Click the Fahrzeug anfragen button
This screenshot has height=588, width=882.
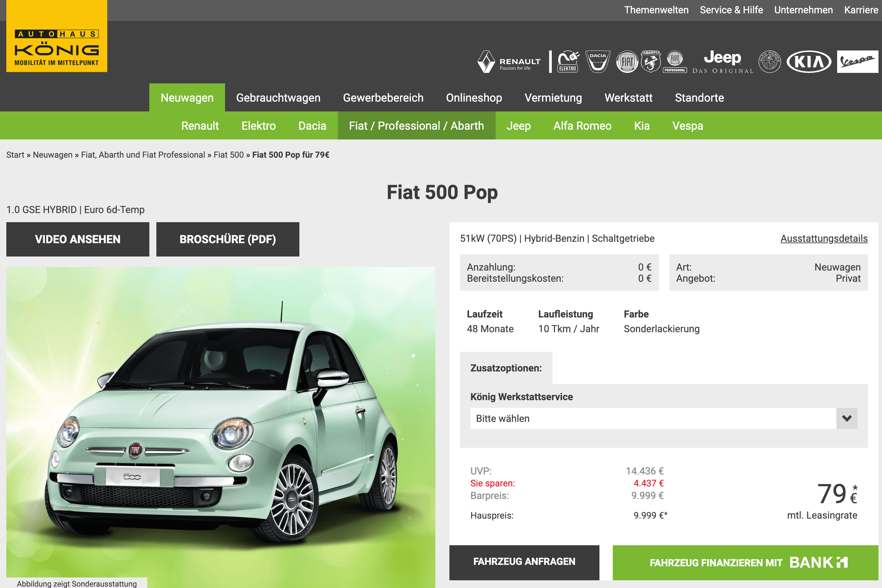coord(524,562)
